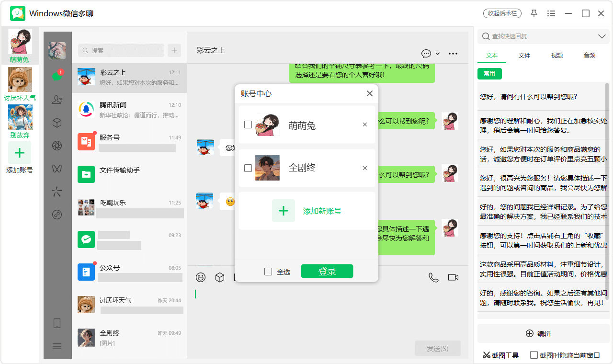Click the plus icon next to search box
This screenshot has width=613, height=364.
pos(174,50)
